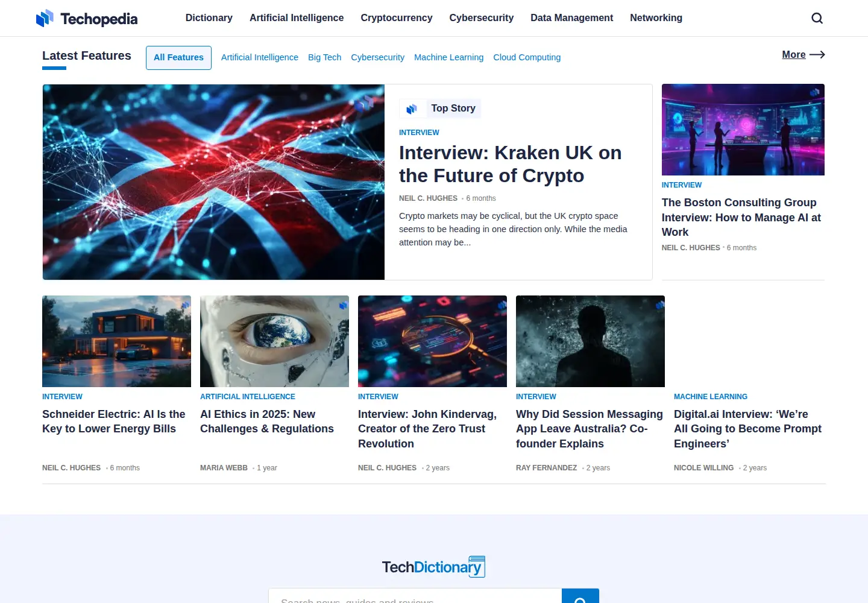The width and height of the screenshot is (868, 603).
Task: Click the Latest Features heading
Action: (87, 55)
